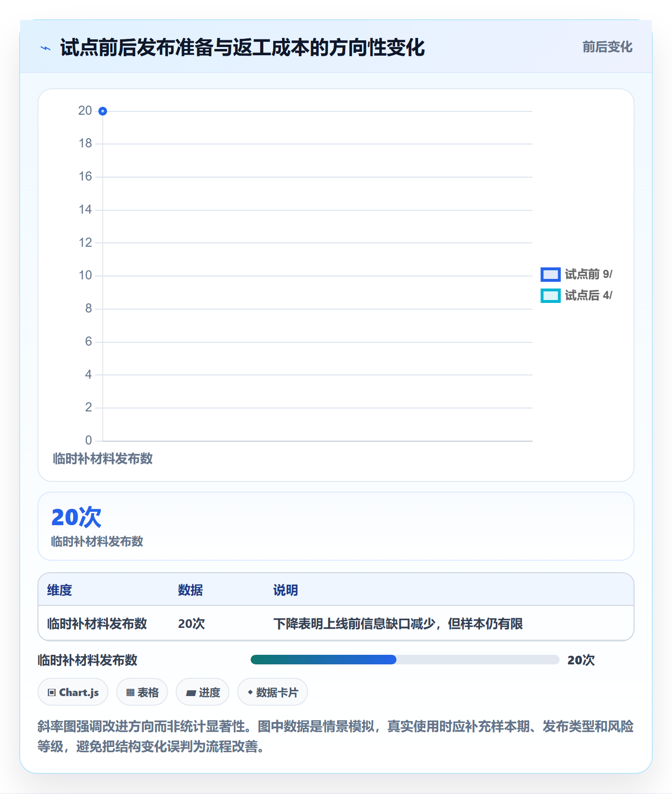
Task: Toggle the 试点后 legend swatch
Action: tap(550, 296)
